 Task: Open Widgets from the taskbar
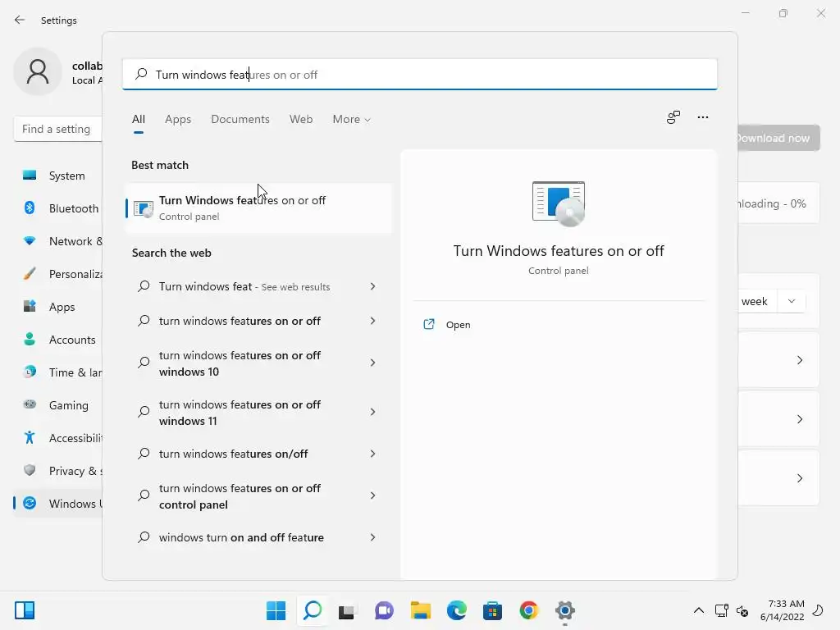tap(25, 610)
